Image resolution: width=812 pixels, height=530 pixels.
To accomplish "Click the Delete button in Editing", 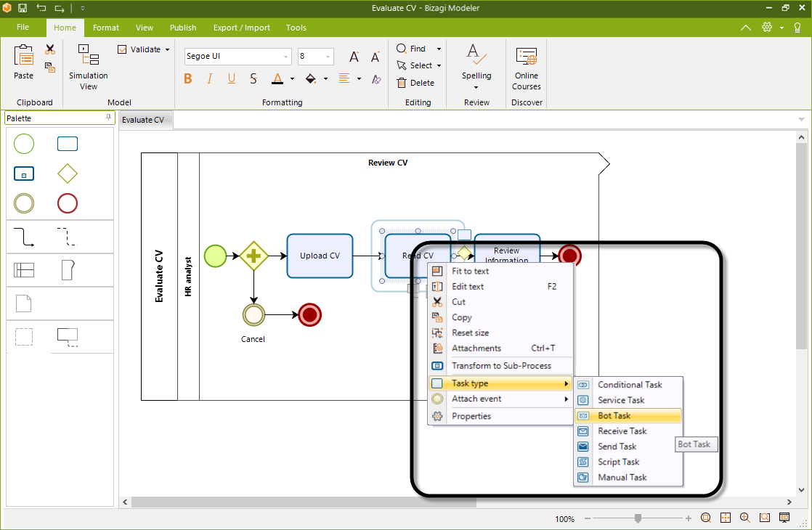I will tap(416, 83).
